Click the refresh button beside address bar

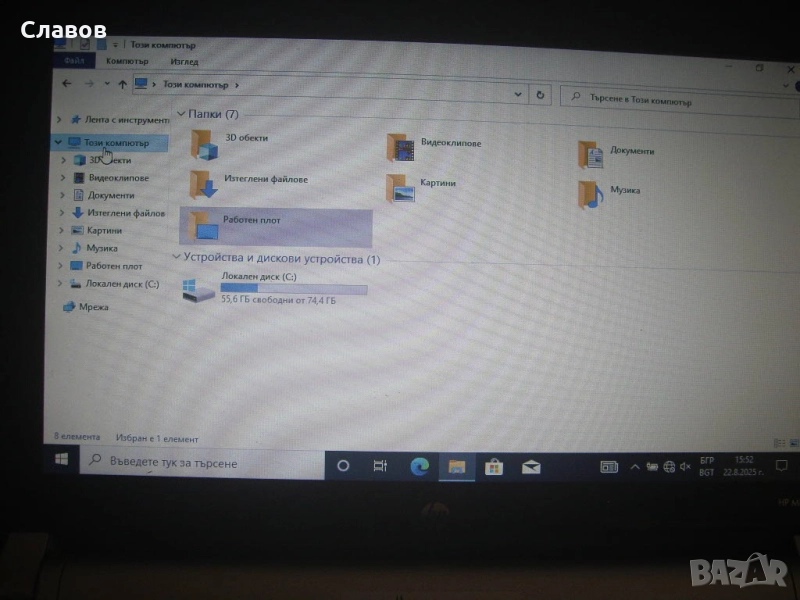pos(540,94)
